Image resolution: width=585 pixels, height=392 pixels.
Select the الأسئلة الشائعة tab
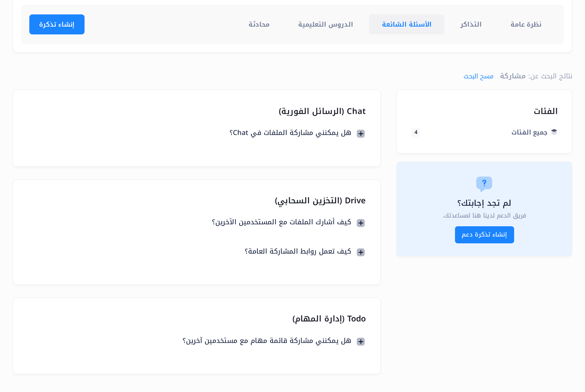tap(406, 24)
